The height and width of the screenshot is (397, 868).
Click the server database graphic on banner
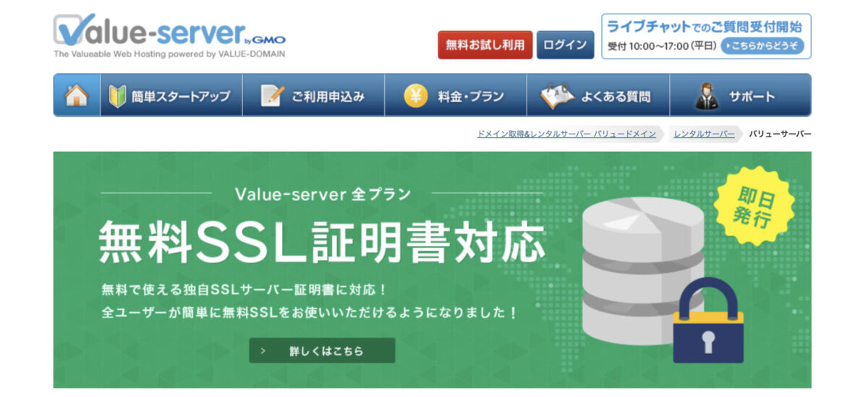642,271
